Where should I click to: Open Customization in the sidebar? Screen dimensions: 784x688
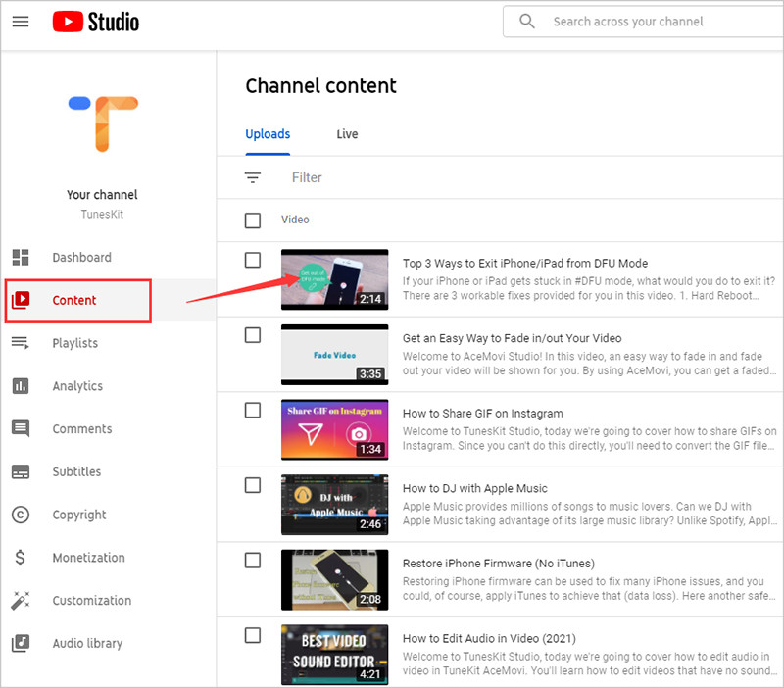click(92, 601)
